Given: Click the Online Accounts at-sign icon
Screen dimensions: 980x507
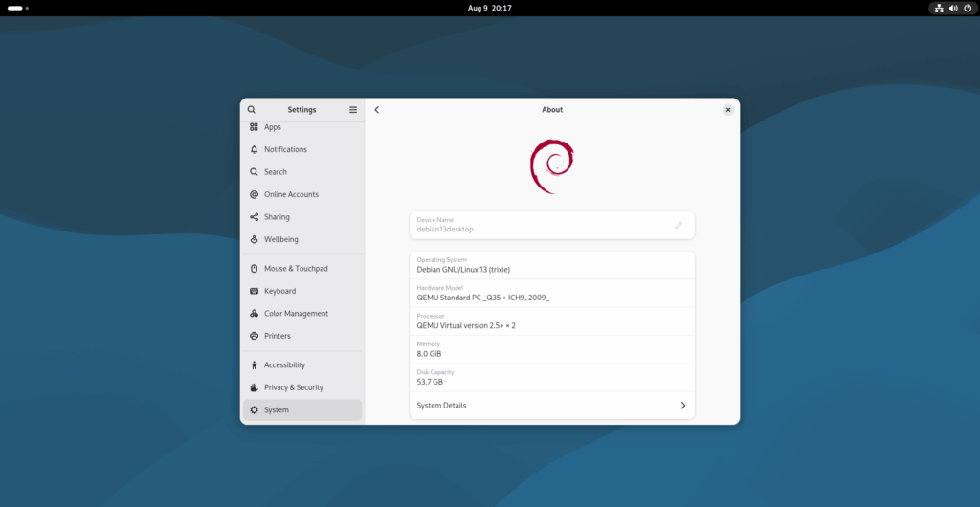Looking at the screenshot, I should pos(254,194).
